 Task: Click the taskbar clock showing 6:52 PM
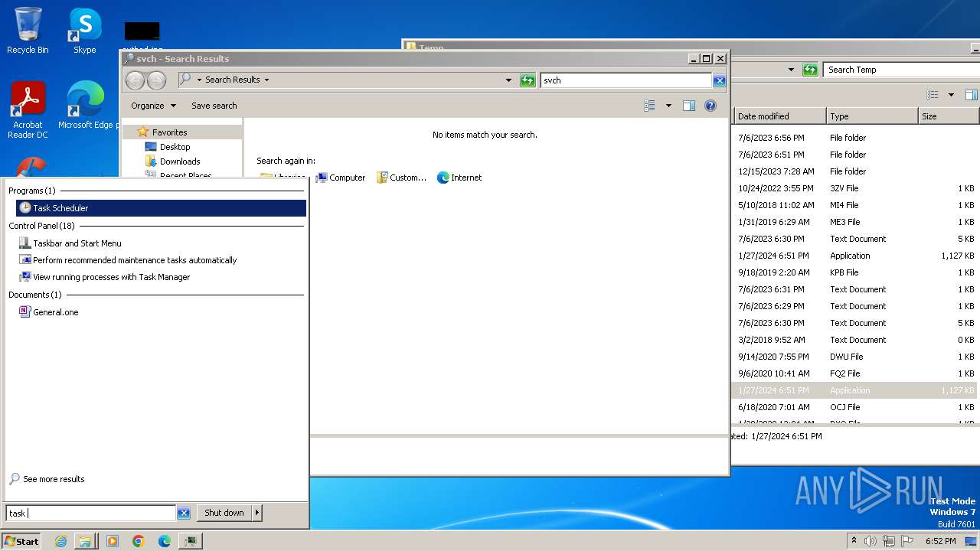pyautogui.click(x=940, y=541)
